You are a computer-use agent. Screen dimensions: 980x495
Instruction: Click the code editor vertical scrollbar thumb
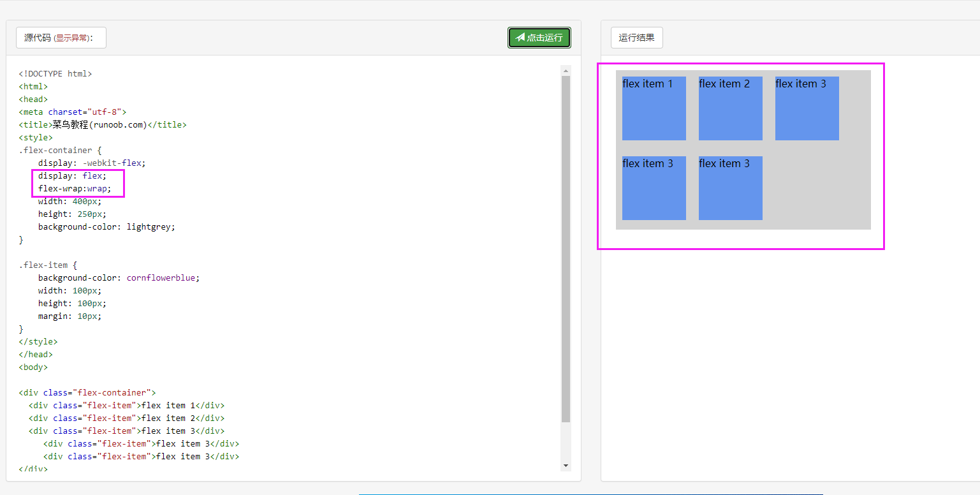pos(566,249)
